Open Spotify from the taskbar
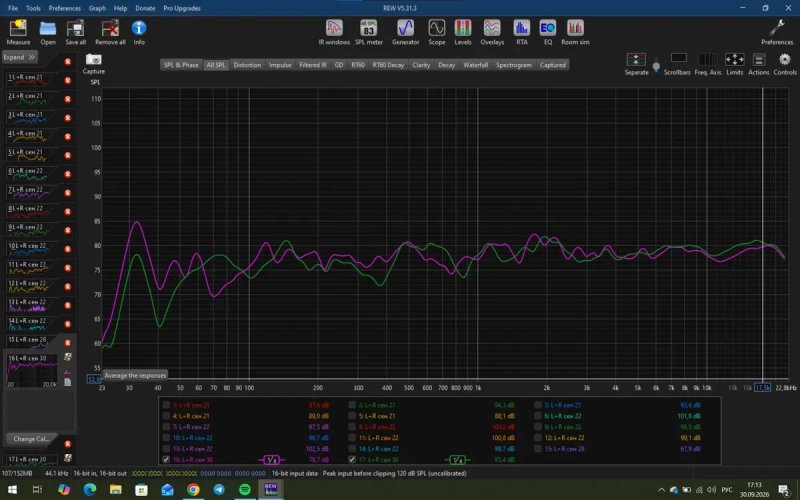Viewport: 800px width, 500px height. (x=244, y=490)
